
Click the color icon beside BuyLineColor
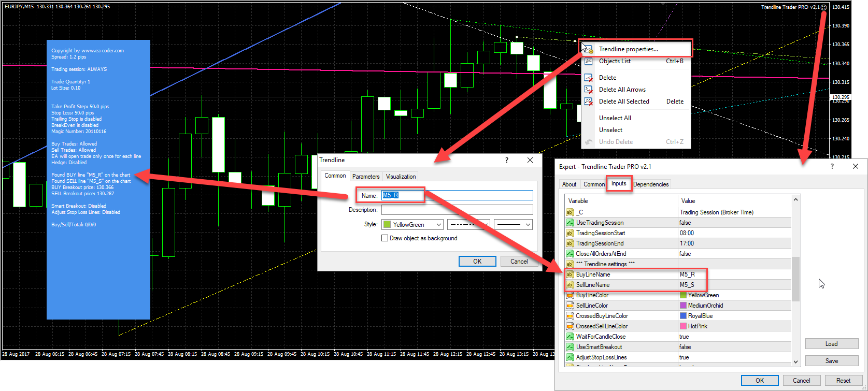click(570, 295)
